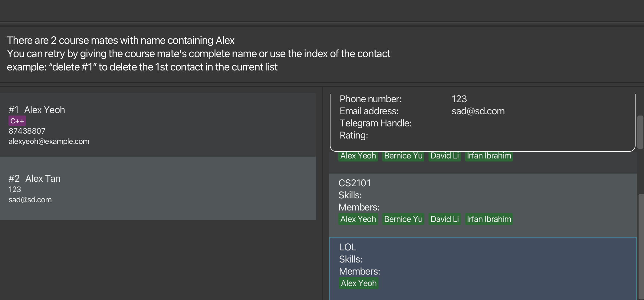The width and height of the screenshot is (644, 300).
Task: Click Alex Yeoh member tag in LOL group
Action: click(x=359, y=283)
